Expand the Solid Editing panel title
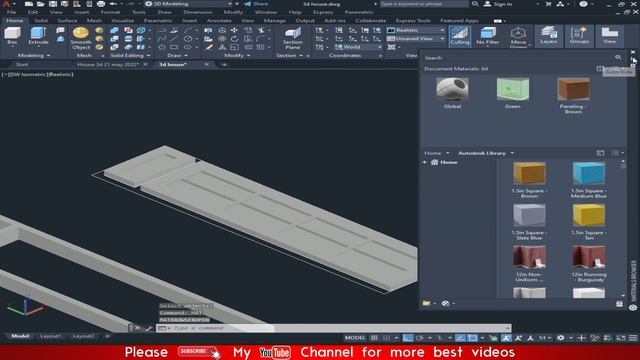Viewport: 640px width, 360px height. (130, 55)
